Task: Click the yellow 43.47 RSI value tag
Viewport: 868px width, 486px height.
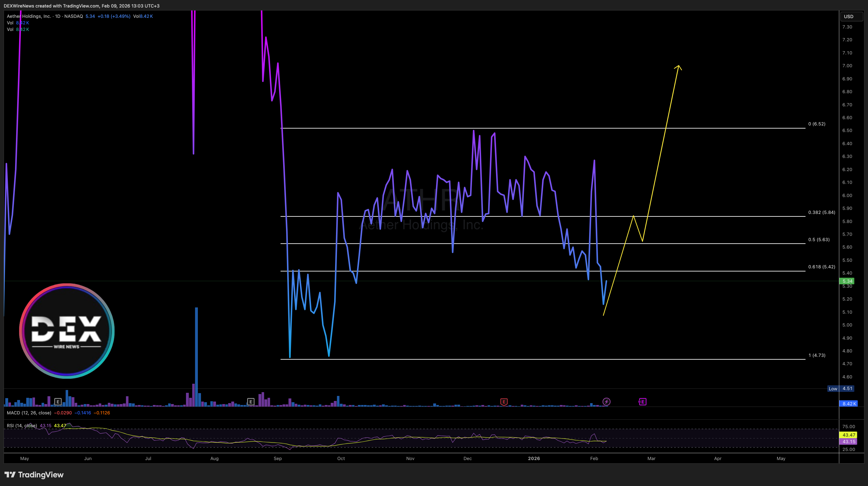Action: 848,435
